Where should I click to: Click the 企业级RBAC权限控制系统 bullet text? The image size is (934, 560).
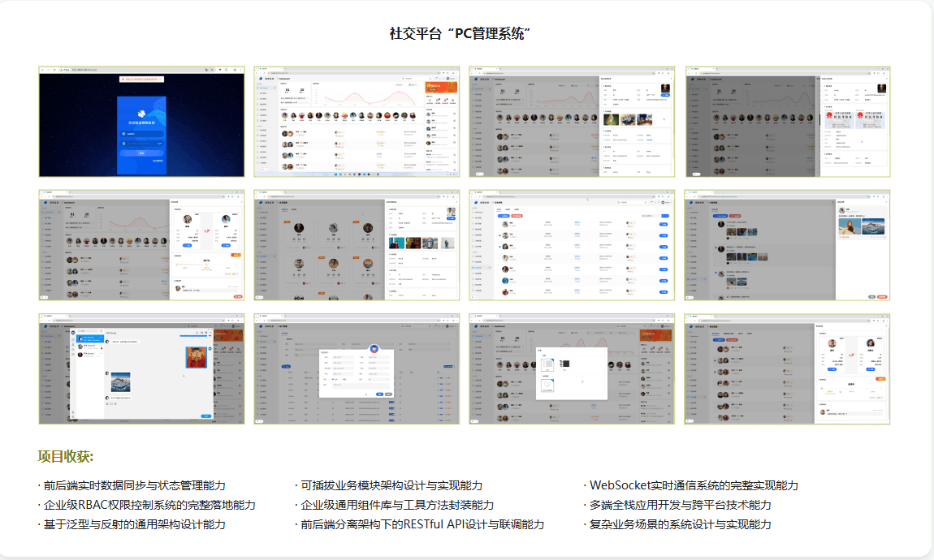point(149,505)
